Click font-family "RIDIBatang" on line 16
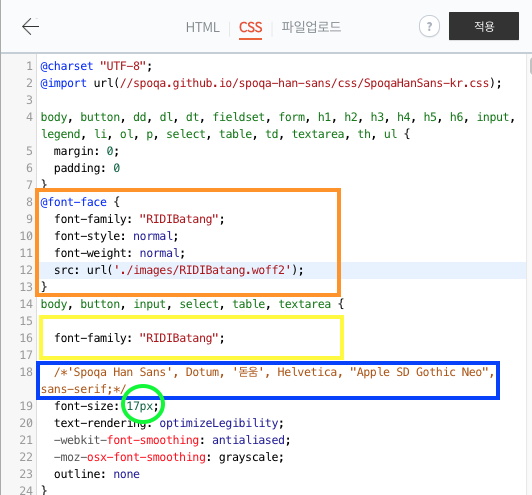532x495 pixels. coord(139,338)
